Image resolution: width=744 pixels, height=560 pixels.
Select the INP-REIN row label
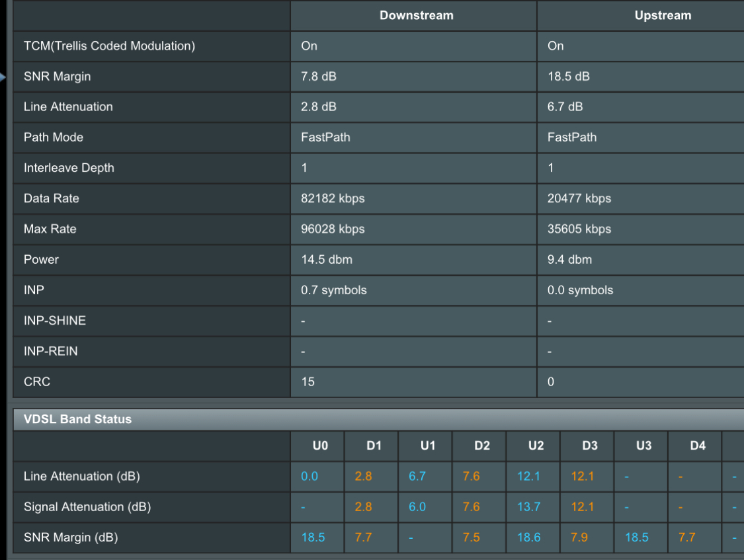[50, 351]
